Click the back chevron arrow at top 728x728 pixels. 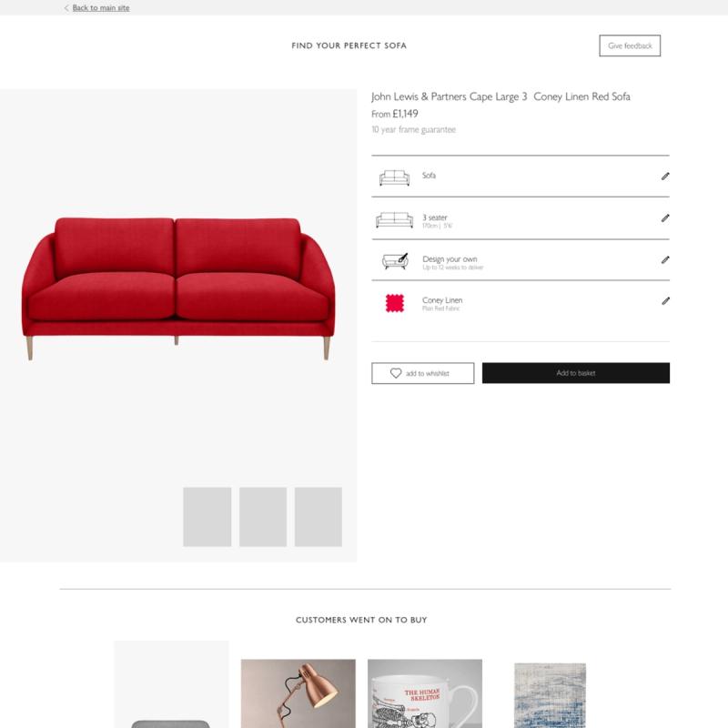point(66,8)
